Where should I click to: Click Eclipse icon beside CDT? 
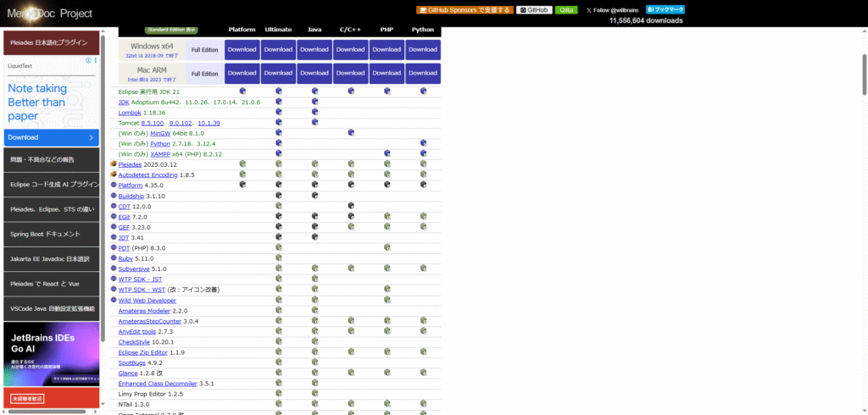[114, 206]
